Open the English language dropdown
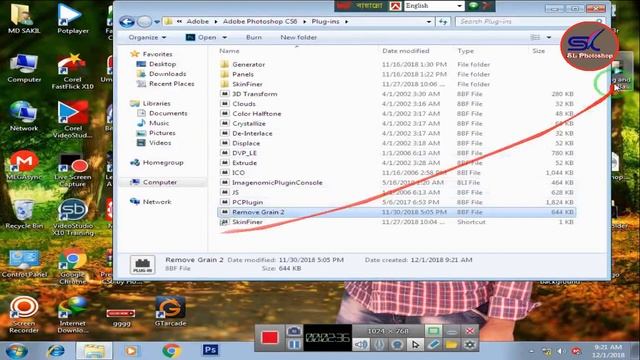 click(x=460, y=6)
